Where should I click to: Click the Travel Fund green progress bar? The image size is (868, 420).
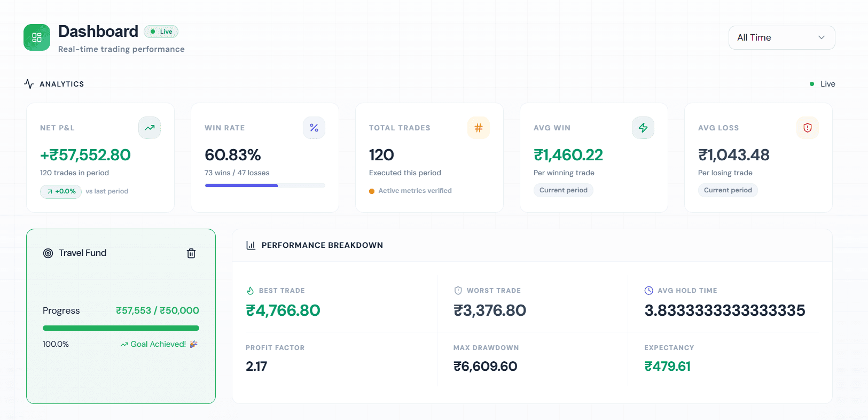pos(121,328)
